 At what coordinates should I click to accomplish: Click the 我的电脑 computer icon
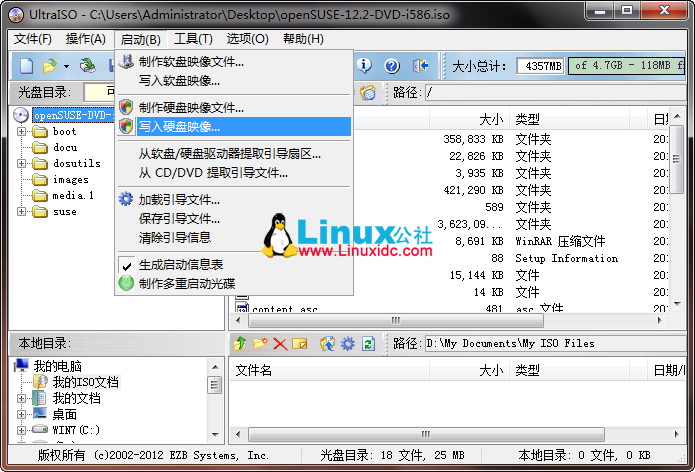coord(21,366)
